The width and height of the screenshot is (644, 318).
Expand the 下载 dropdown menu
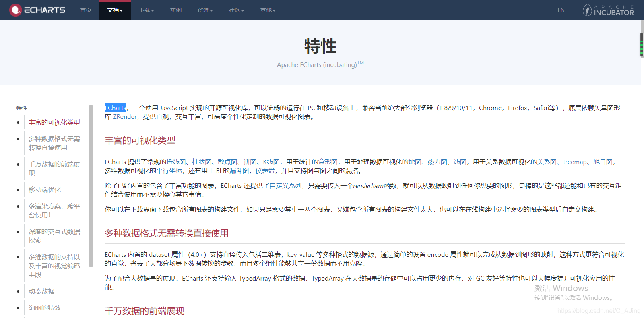147,10
